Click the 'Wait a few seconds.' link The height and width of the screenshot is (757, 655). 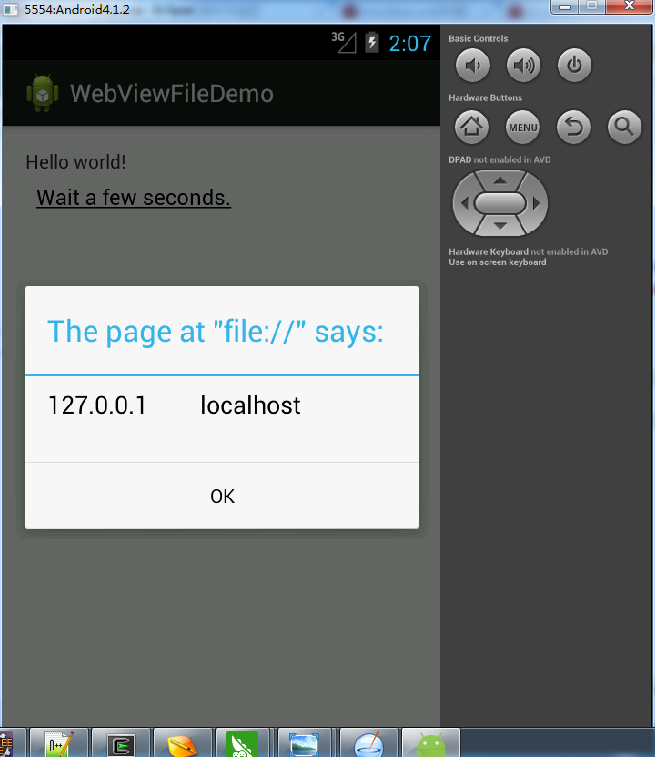coord(133,197)
